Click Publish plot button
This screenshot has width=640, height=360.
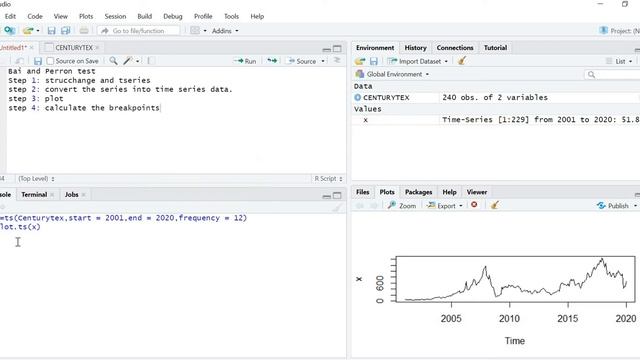tap(613, 206)
